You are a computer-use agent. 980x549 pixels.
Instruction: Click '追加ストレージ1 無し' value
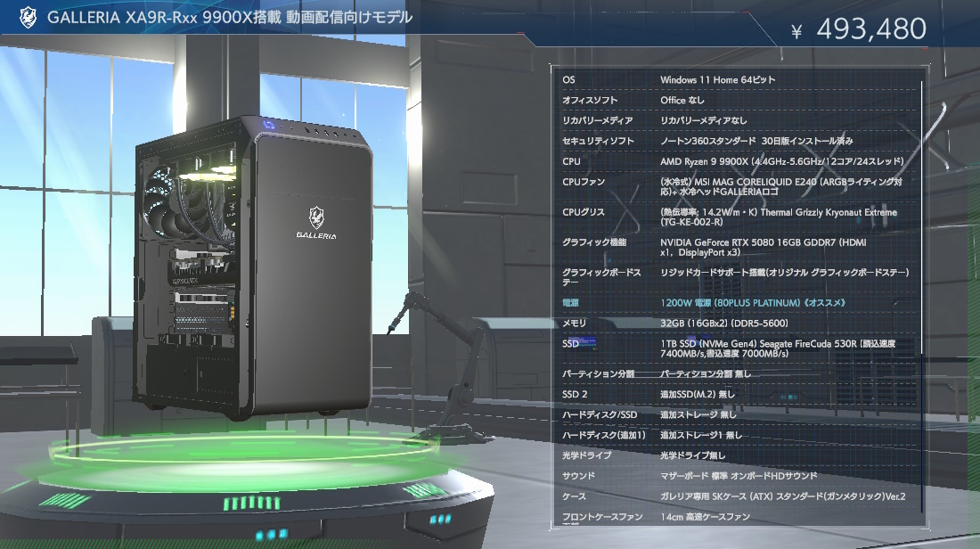tap(700, 435)
